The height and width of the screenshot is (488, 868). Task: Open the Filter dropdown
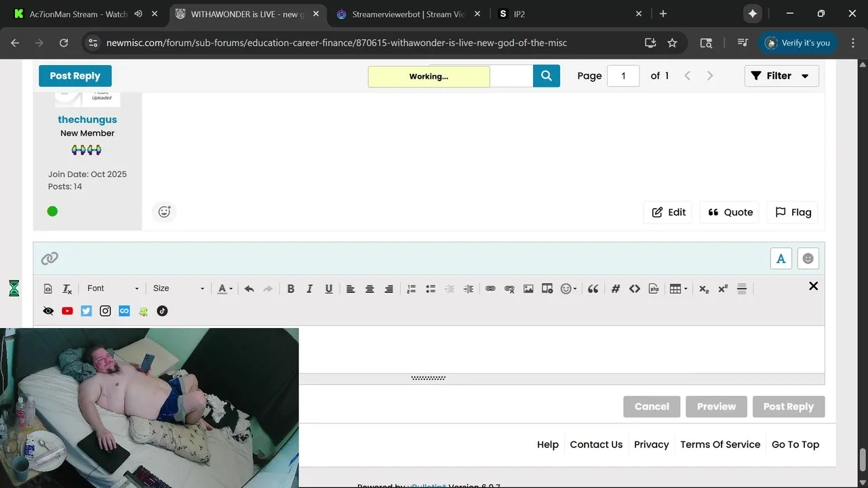781,76
